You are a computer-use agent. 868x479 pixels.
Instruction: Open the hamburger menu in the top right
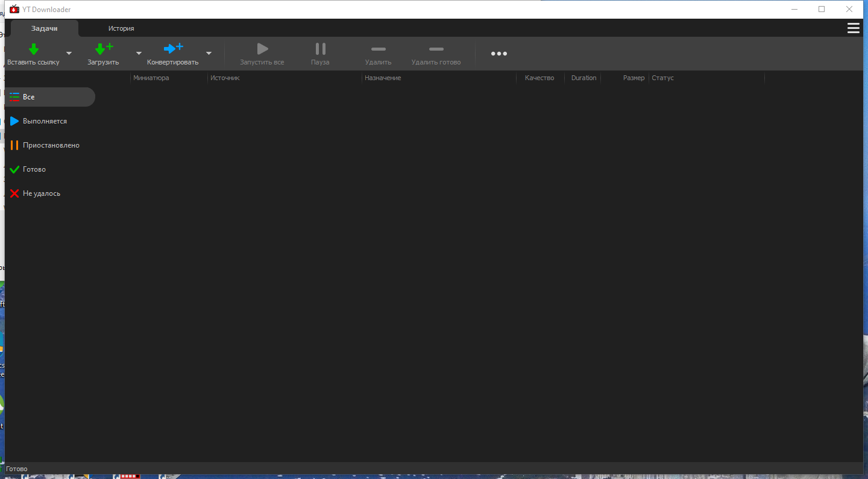pos(853,28)
